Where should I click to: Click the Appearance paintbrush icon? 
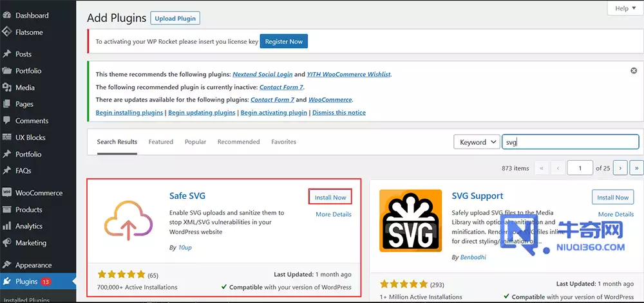coord(6,265)
